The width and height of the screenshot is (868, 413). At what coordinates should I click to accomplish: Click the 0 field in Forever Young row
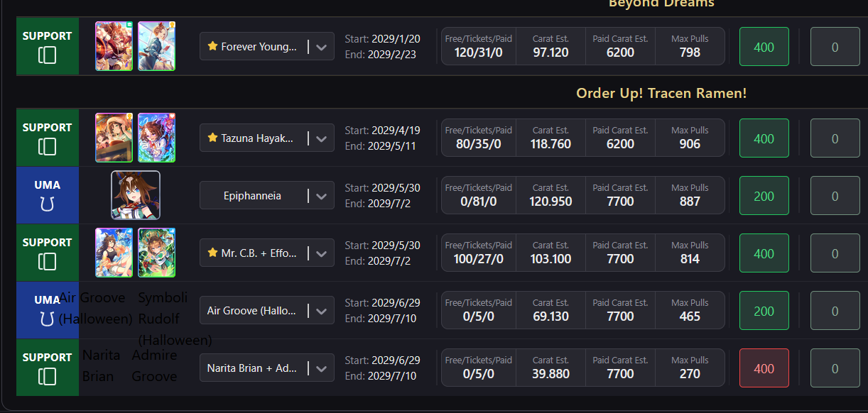click(835, 47)
